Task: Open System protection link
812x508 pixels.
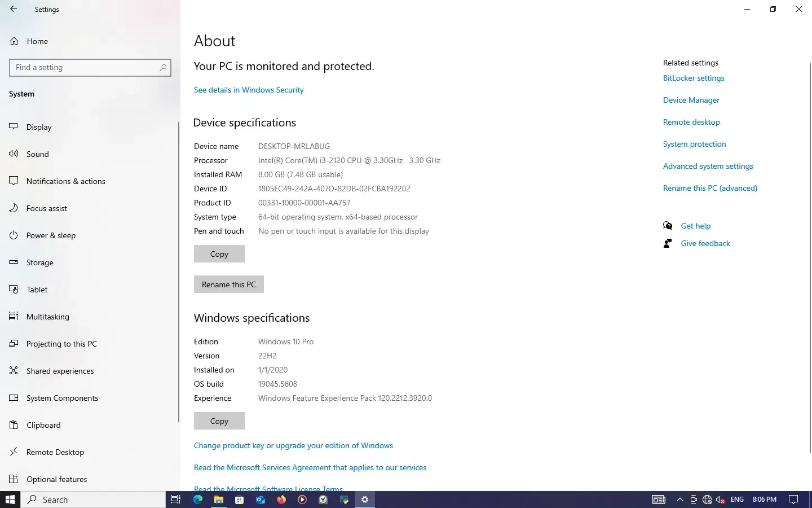Action: (695, 144)
